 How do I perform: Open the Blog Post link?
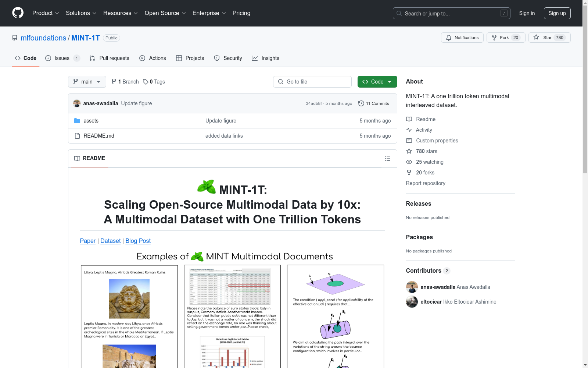(x=138, y=241)
